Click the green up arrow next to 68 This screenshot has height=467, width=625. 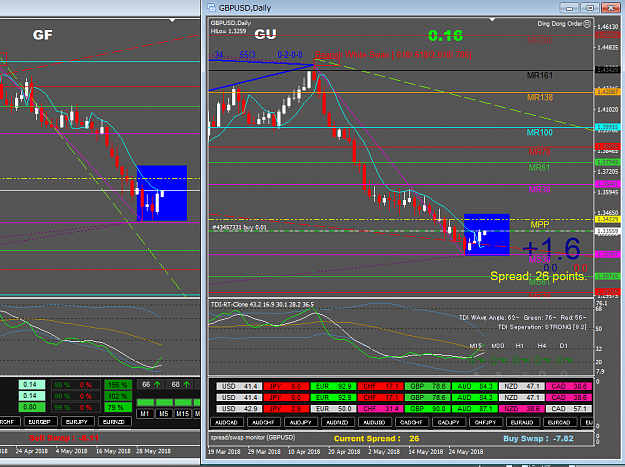[187, 385]
